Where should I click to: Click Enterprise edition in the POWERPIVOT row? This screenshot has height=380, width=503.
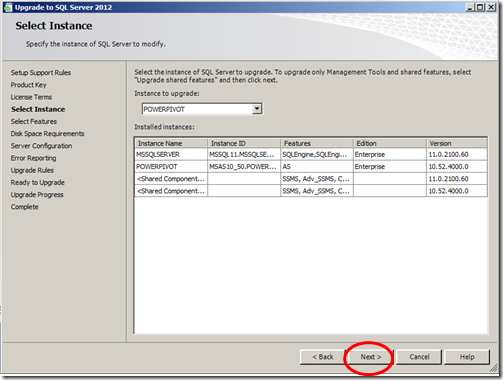click(x=390, y=166)
